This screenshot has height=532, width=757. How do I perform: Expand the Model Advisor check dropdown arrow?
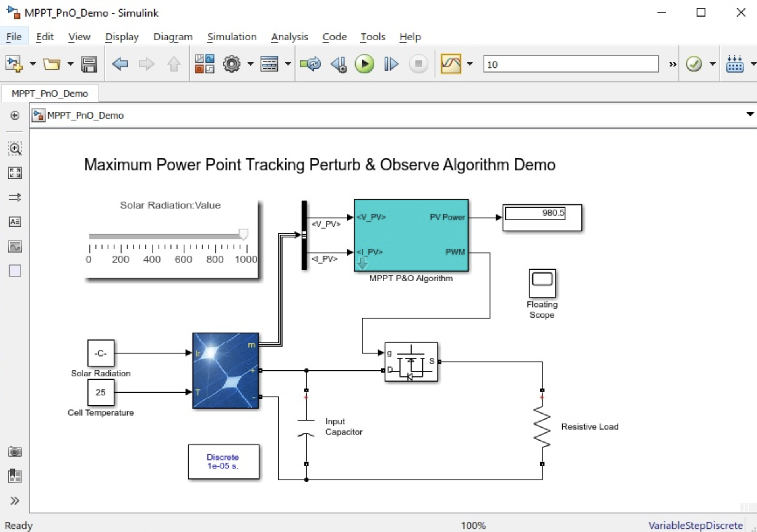[712, 64]
